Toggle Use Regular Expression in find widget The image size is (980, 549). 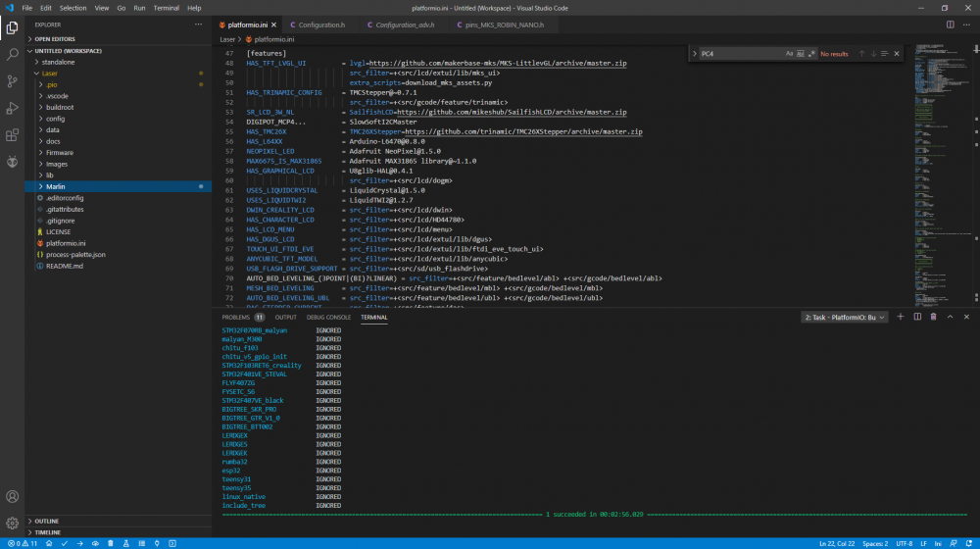811,54
